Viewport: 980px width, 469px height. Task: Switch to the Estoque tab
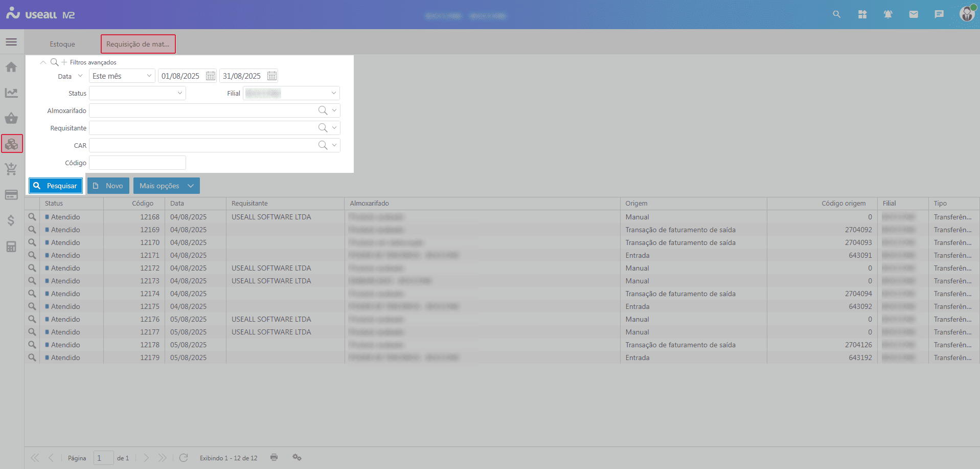(x=62, y=44)
